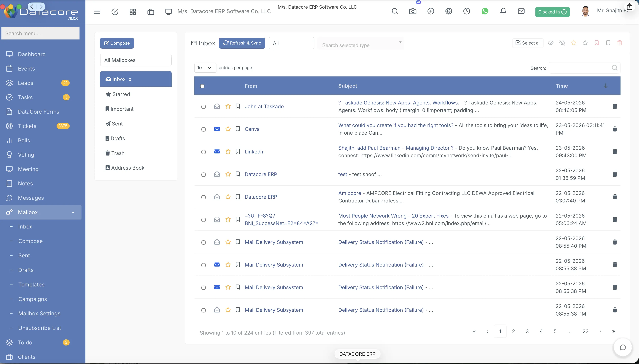The height and width of the screenshot is (364, 639).
Task: Star the LinkedIn email
Action: coord(228,151)
